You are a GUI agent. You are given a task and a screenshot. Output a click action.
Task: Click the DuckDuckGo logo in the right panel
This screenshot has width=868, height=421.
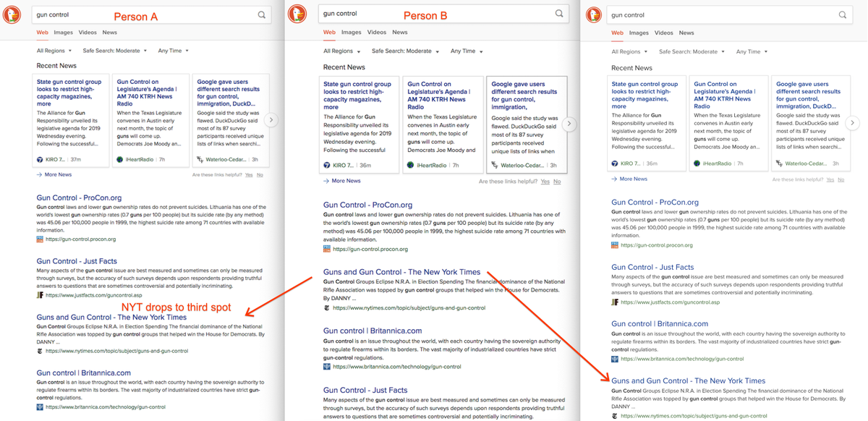point(593,14)
